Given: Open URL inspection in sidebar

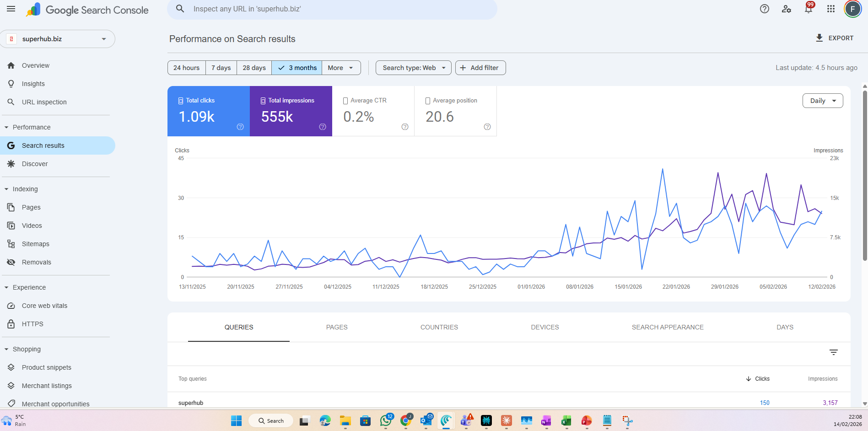Looking at the screenshot, I should [x=58, y=102].
